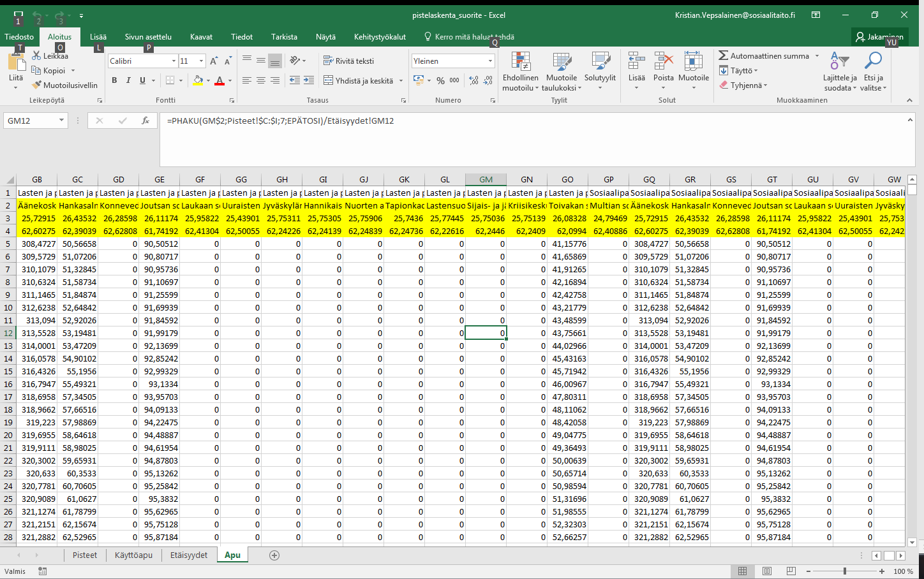Increase the cell indent
Viewport: 924px width, 579px height.
tap(309, 80)
